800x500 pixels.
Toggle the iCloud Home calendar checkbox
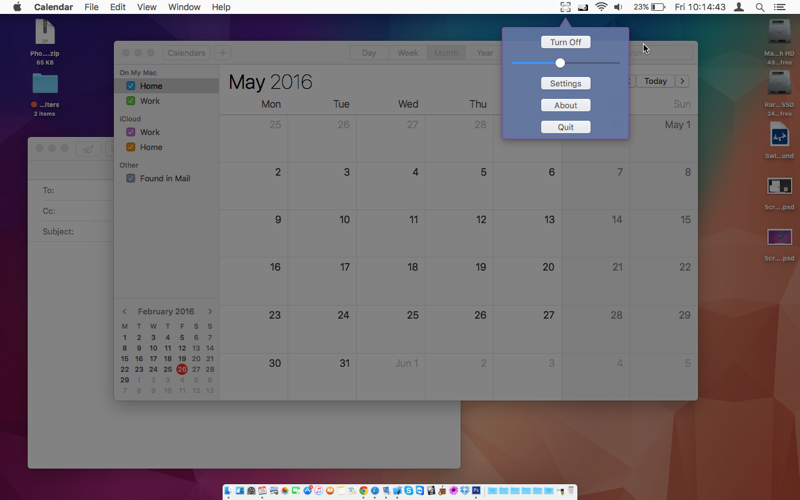pyautogui.click(x=131, y=147)
